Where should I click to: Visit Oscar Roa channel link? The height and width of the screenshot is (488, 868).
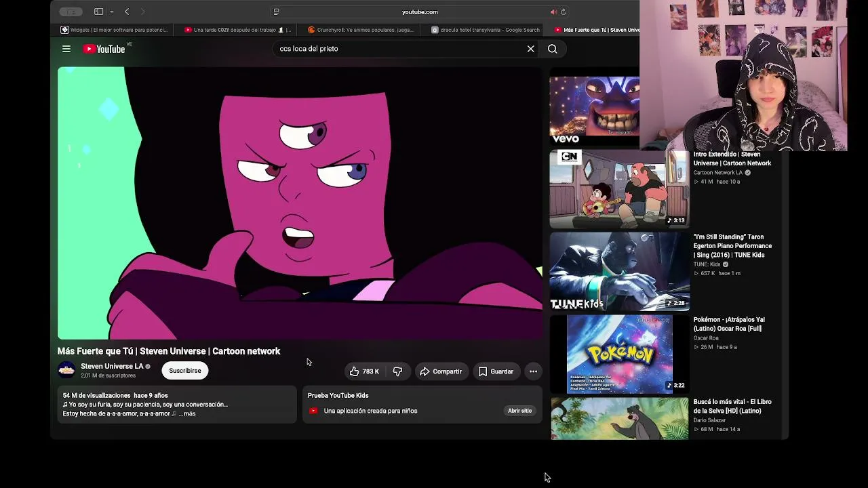click(x=706, y=338)
